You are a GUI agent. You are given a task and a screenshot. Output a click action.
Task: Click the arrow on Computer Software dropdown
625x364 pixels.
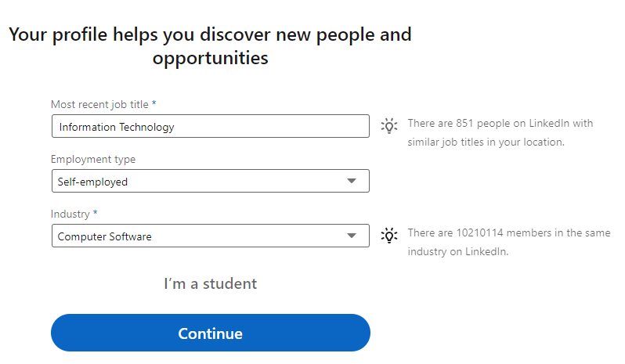click(352, 236)
